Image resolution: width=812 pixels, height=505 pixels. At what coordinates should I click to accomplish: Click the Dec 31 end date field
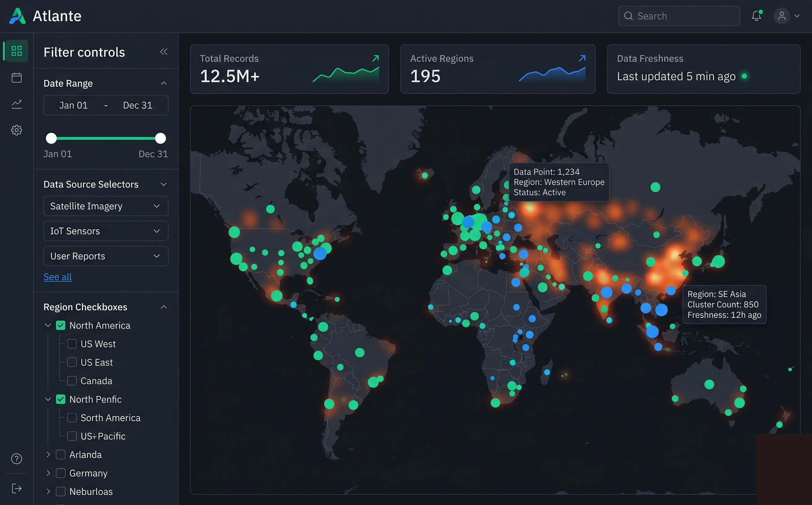pyautogui.click(x=138, y=106)
